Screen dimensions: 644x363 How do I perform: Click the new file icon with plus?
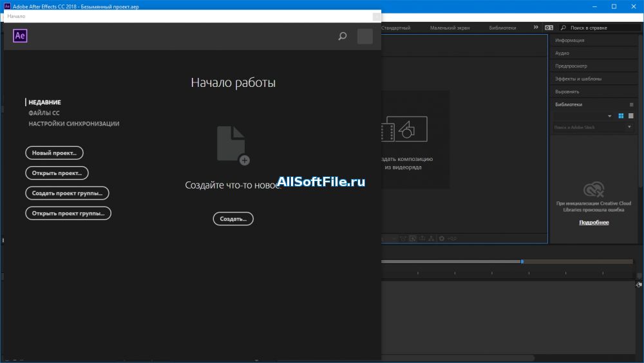pyautogui.click(x=232, y=145)
